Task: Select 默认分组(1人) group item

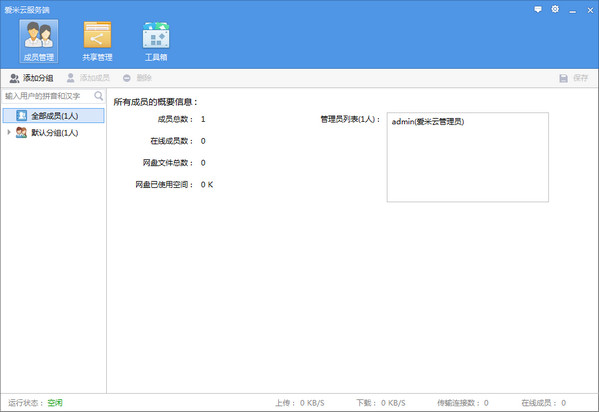Action: tap(54, 133)
